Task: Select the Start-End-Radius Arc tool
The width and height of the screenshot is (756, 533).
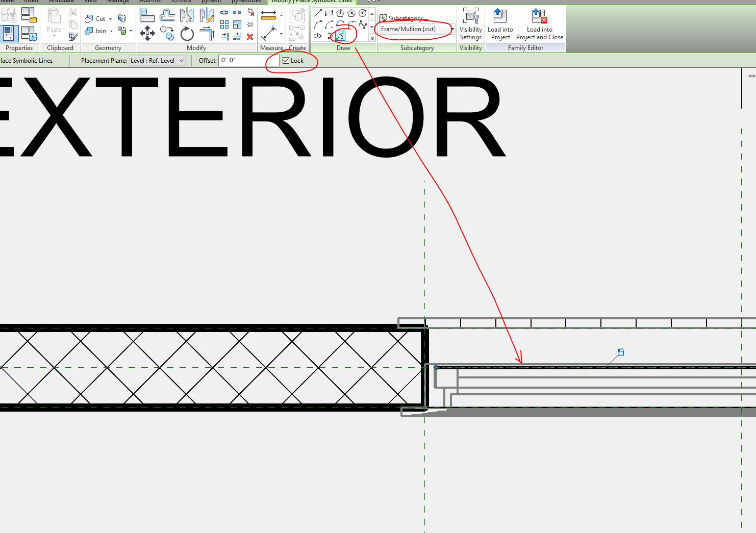Action: click(318, 24)
